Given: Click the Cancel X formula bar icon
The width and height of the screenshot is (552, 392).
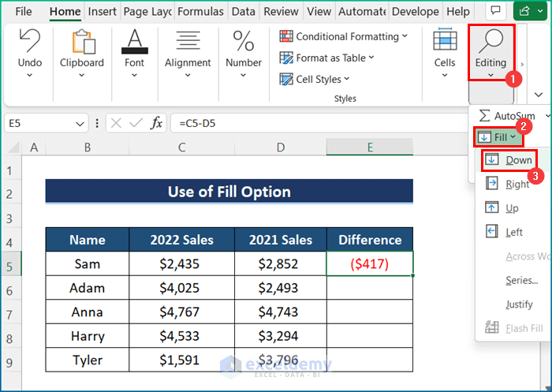Looking at the screenshot, I should pos(116,123).
